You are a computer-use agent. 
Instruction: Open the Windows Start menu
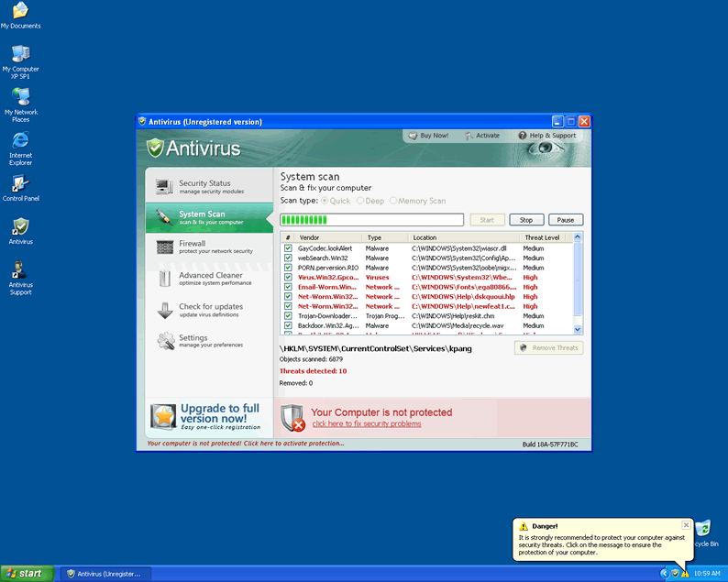click(26, 574)
